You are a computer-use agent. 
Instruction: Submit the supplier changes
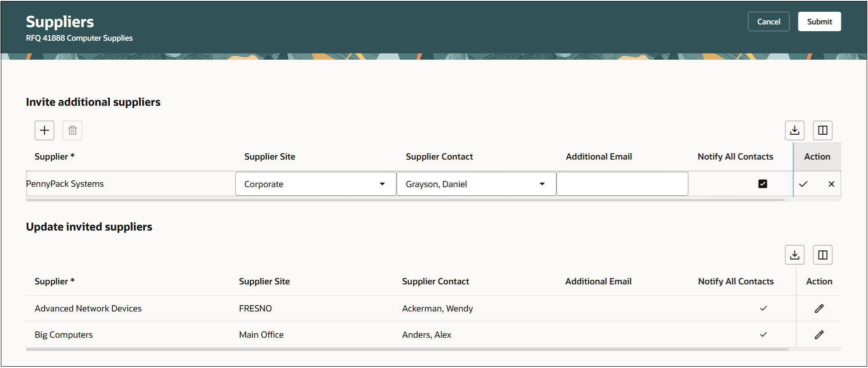point(819,22)
